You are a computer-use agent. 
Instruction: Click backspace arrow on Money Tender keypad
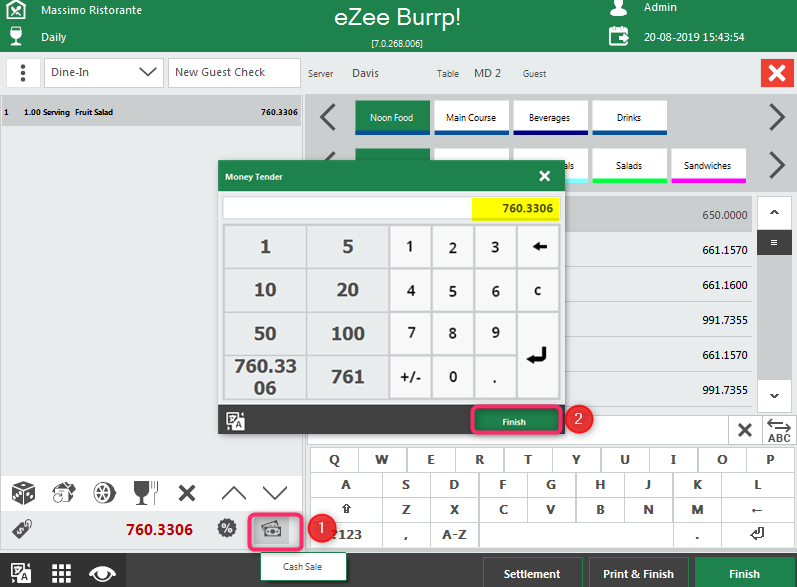point(538,247)
